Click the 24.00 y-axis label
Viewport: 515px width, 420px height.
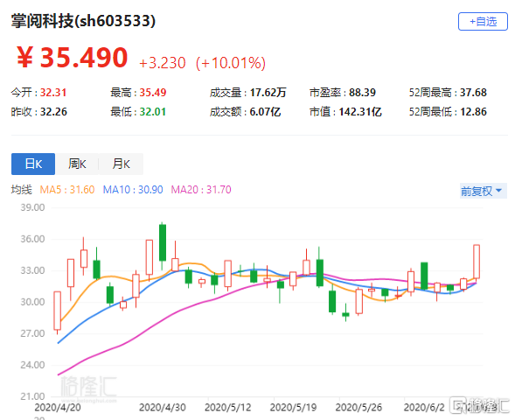32,365
